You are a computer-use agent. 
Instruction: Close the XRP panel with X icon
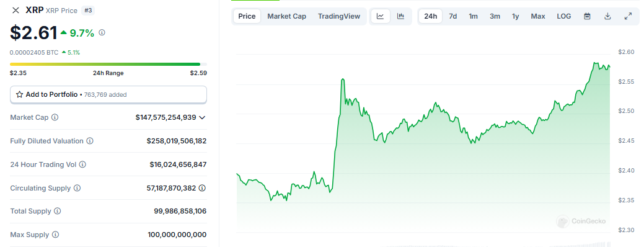(15, 11)
